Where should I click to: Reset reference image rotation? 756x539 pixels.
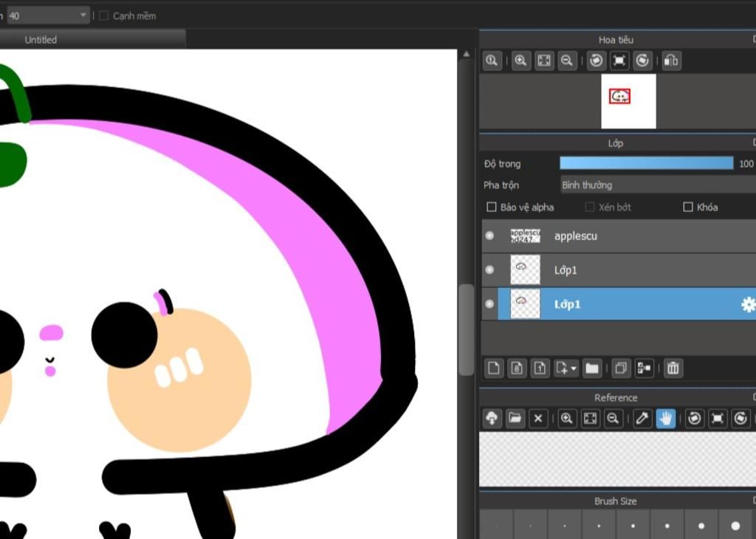718,419
